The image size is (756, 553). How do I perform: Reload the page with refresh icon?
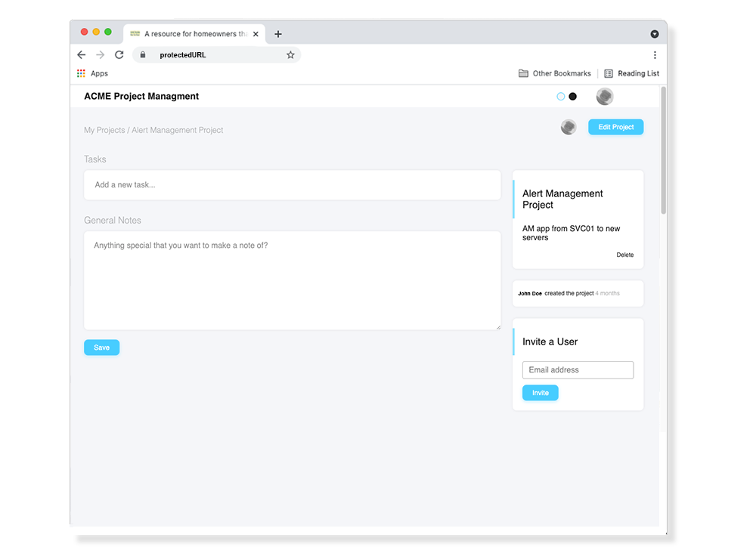(119, 55)
